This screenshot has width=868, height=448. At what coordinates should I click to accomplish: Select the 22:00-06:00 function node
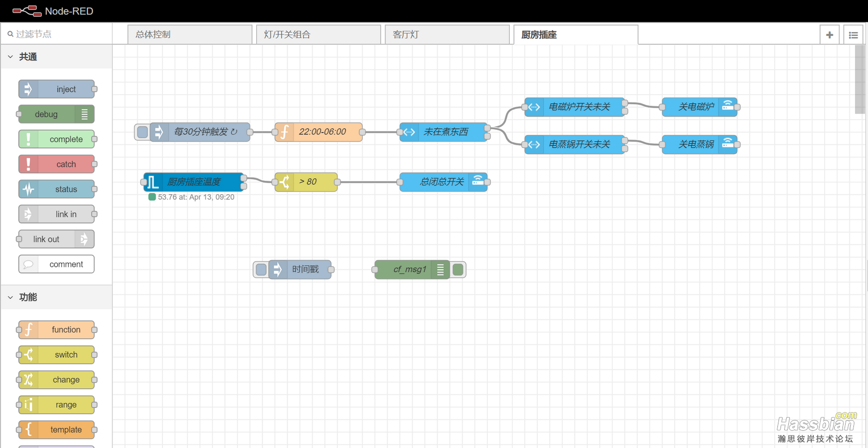click(x=319, y=132)
